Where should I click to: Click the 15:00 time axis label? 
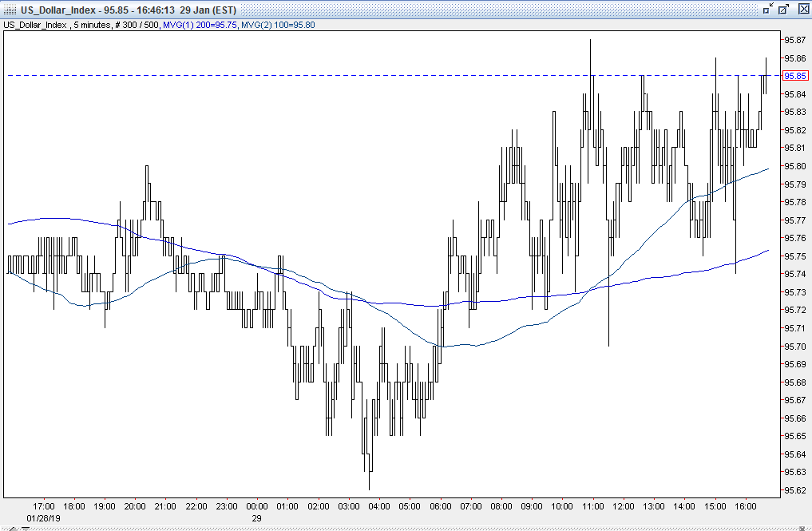click(x=715, y=506)
